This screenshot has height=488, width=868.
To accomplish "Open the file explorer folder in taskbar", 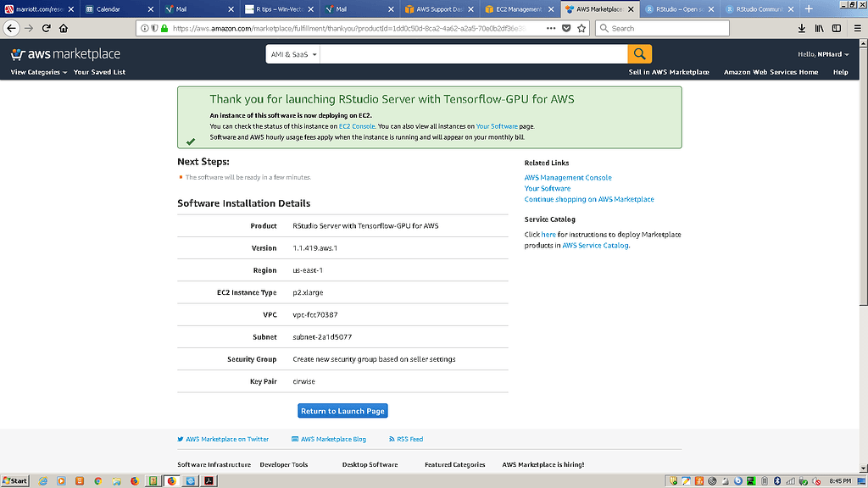I will coord(116,481).
